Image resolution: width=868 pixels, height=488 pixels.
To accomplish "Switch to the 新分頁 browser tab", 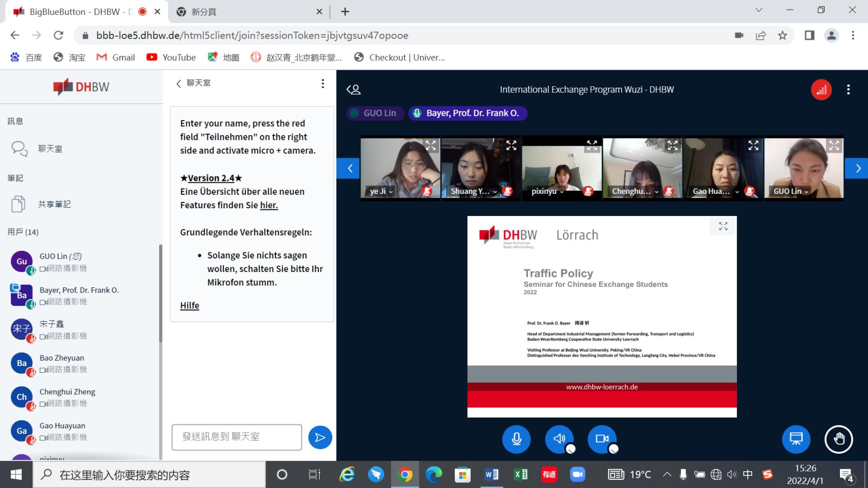I will pyautogui.click(x=246, y=12).
